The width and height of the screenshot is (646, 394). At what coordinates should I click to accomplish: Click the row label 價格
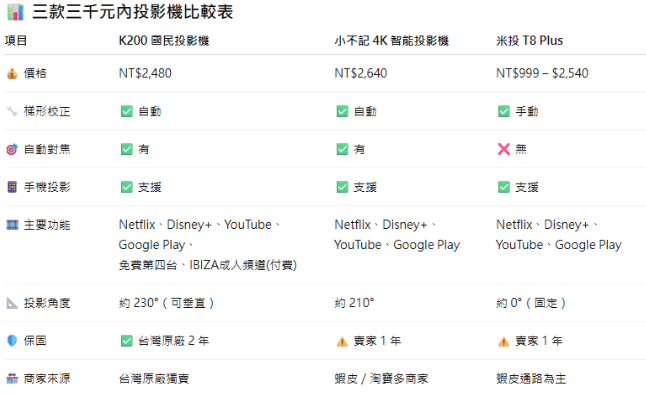click(35, 73)
